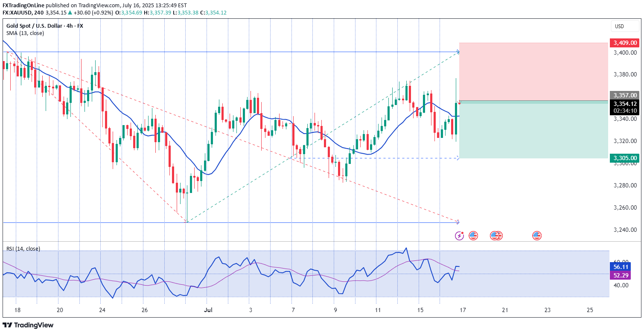The image size is (644, 333).
Task: Select the 3,409.00 stop-loss price label
Action: (626, 43)
